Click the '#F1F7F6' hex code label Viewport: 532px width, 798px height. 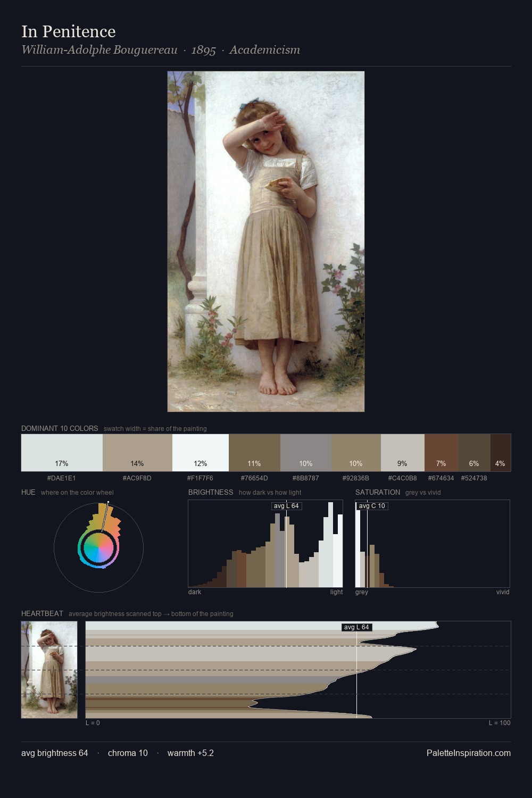click(x=200, y=478)
